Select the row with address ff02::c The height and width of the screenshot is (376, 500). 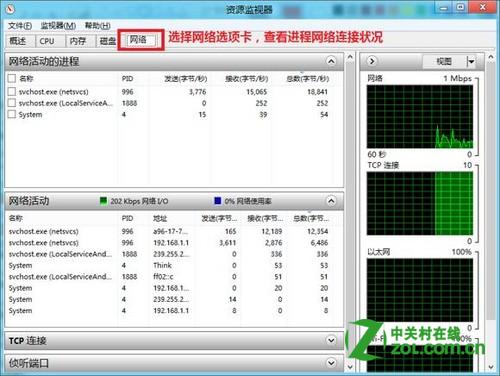coord(169,277)
